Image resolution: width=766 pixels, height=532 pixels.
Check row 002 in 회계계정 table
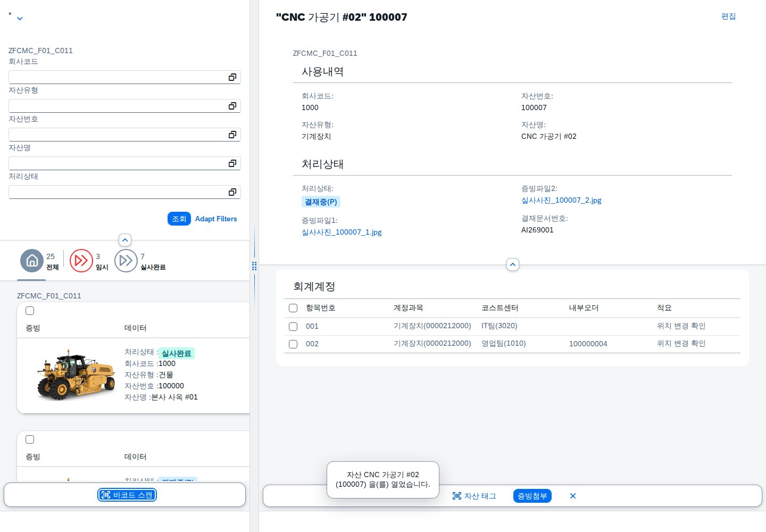[x=293, y=344]
